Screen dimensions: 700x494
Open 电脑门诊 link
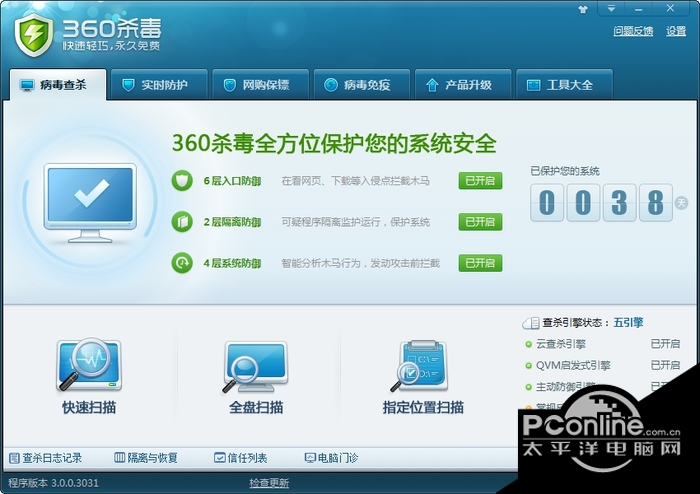pos(338,458)
